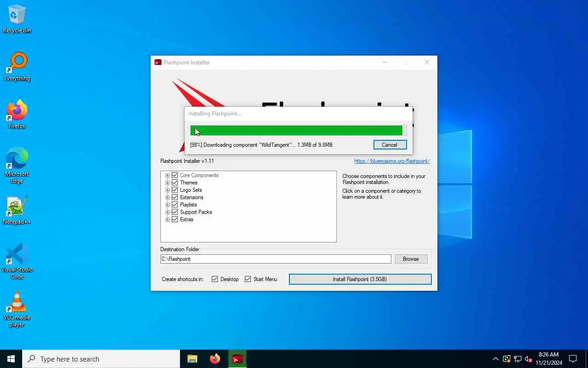Select the Notepad++ desktop shortcut

click(17, 211)
